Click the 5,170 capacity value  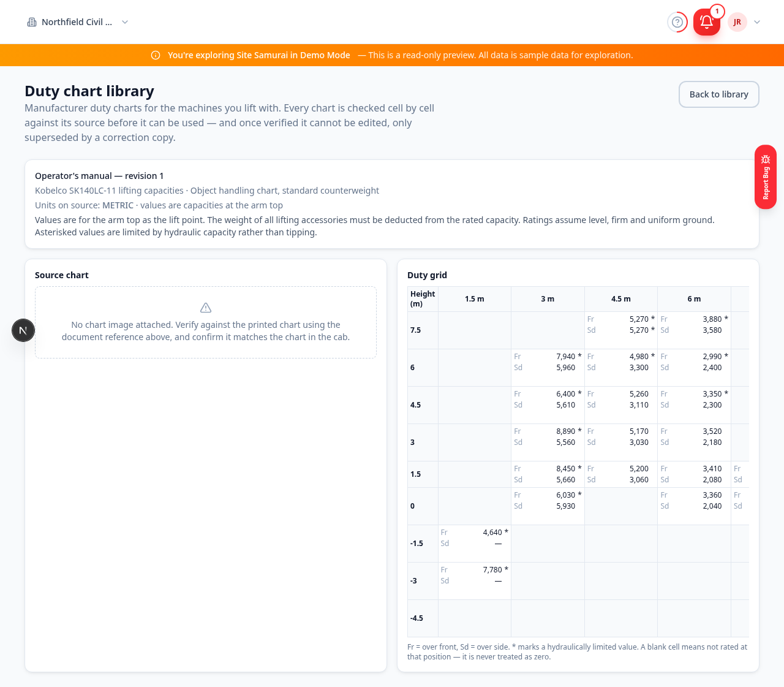639,431
